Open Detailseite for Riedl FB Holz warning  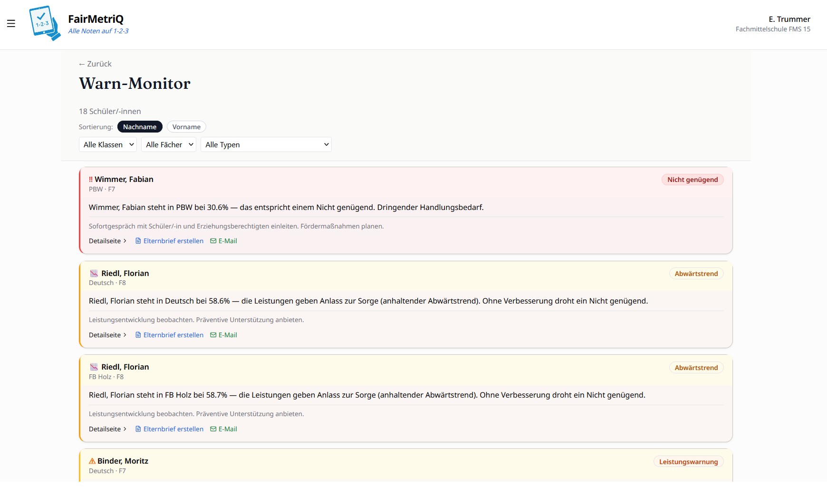click(x=108, y=429)
